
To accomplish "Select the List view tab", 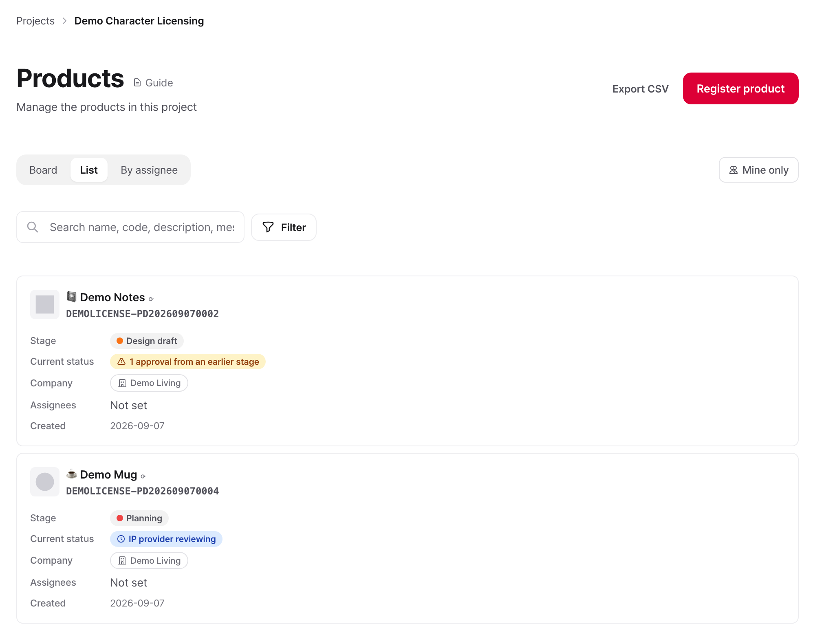I will [x=89, y=170].
